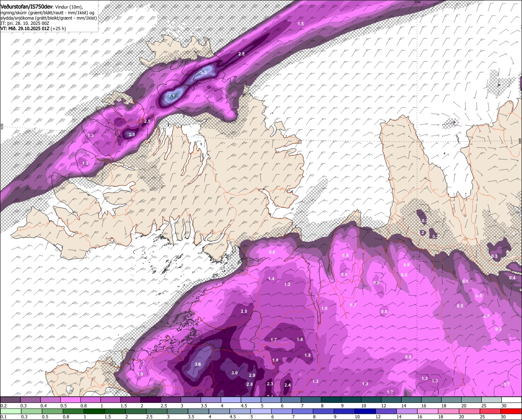The image size is (522, 420).
Task: Click the 2.0 precipitation value label
Action: 244,311
